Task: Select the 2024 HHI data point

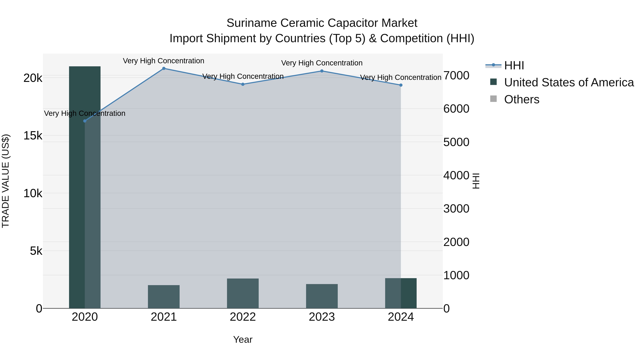Action: [401, 85]
